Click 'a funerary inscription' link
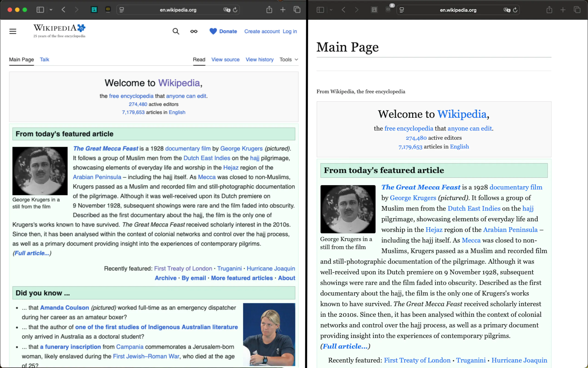The image size is (588, 368). 71,347
